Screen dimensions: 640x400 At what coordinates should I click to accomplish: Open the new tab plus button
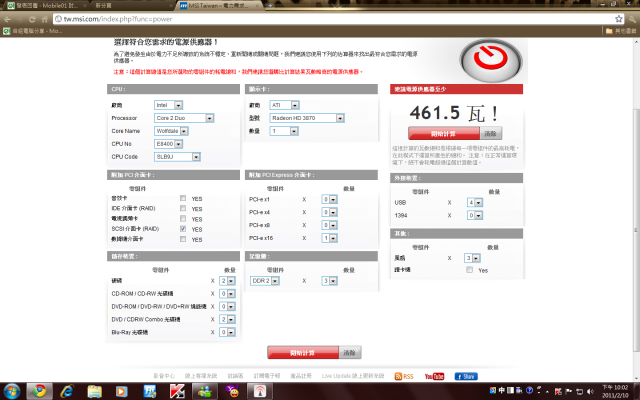(x=270, y=5)
